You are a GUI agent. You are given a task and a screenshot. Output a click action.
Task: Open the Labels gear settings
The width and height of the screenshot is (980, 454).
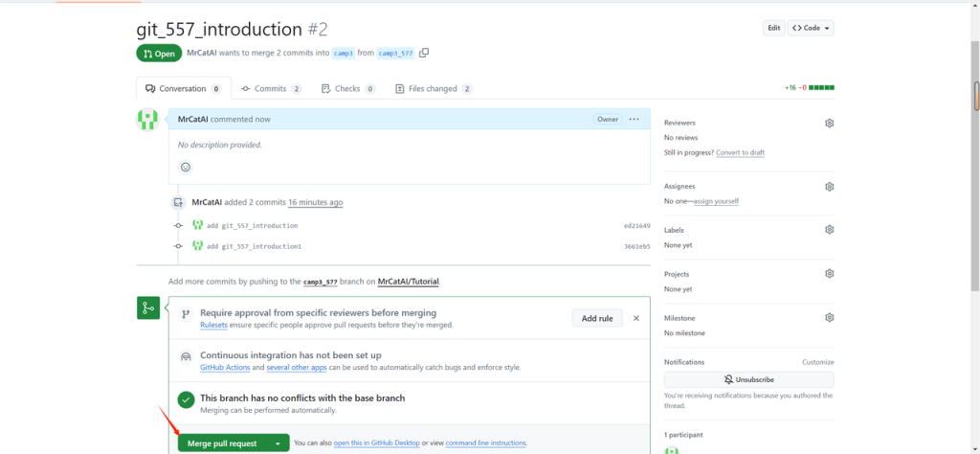[830, 230]
